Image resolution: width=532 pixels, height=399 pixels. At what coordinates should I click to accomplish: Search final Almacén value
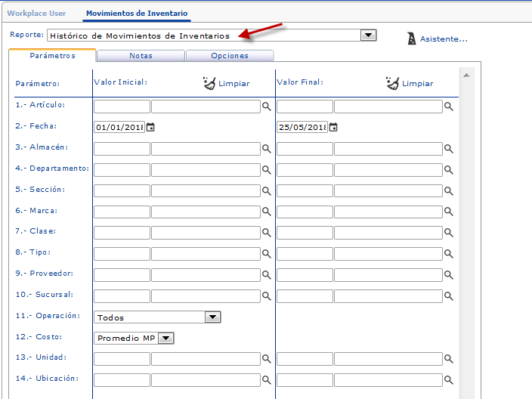[449, 149]
